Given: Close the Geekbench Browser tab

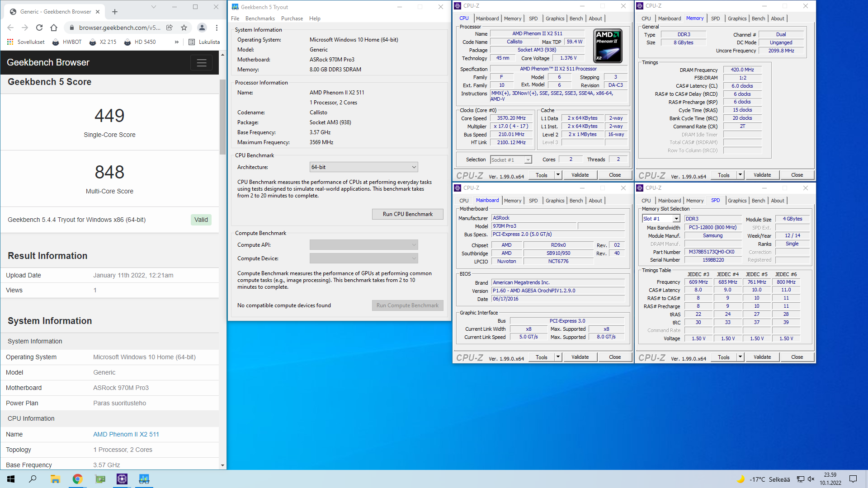Looking at the screenshot, I should (x=98, y=12).
